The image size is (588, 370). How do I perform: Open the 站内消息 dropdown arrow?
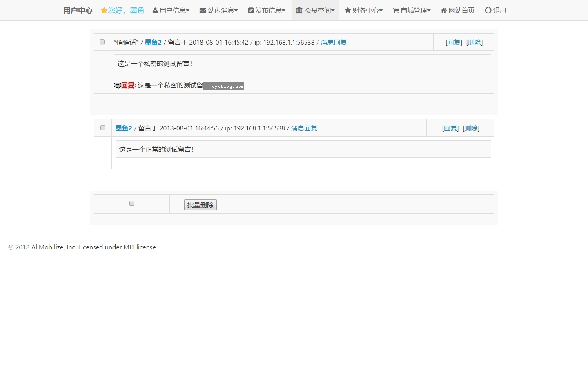[x=236, y=11]
